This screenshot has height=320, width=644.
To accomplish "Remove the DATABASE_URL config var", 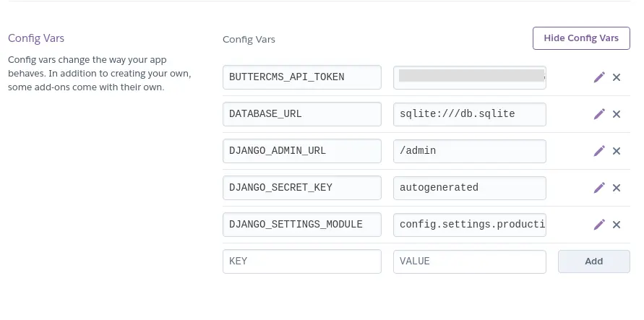I will pyautogui.click(x=617, y=114).
